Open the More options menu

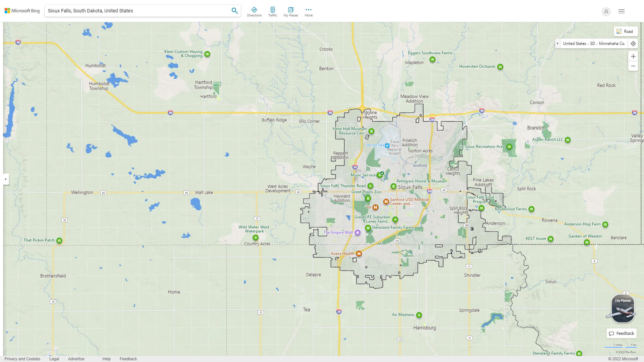click(x=308, y=10)
